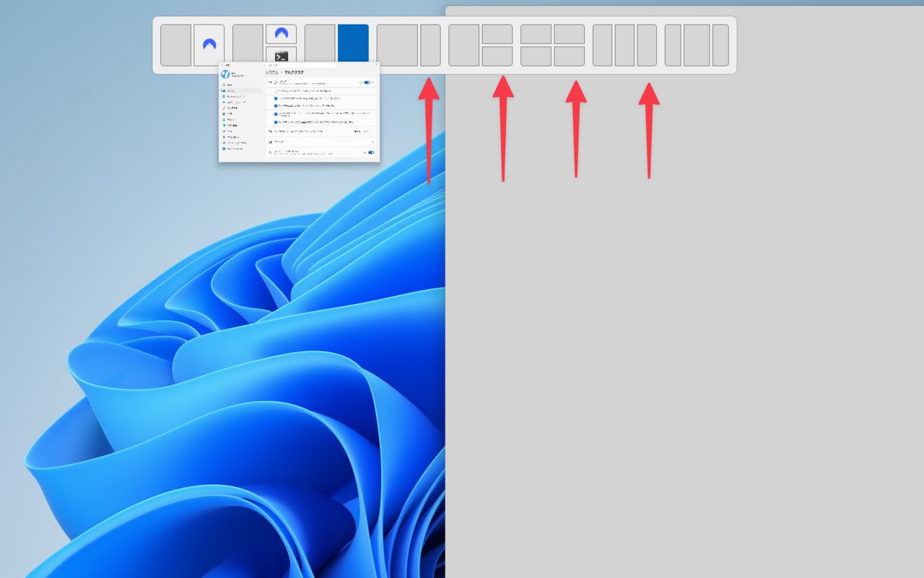Snap to middle column of three-equal-columns layout

coord(625,45)
